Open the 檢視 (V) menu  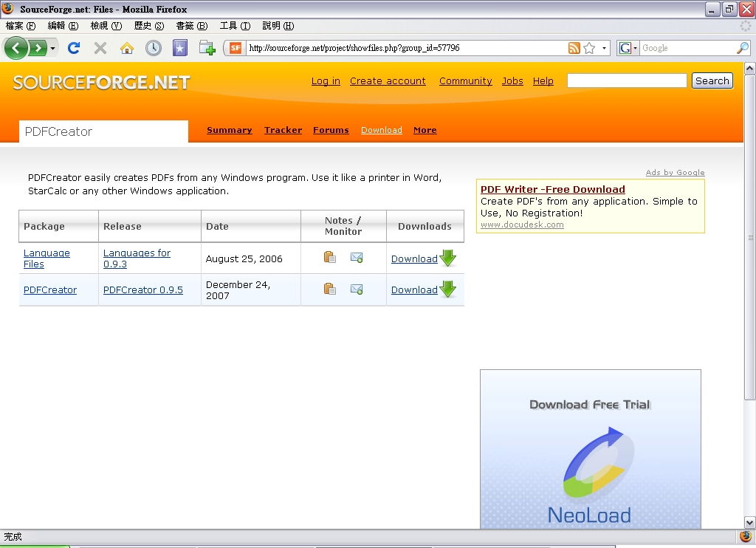pyautogui.click(x=106, y=26)
